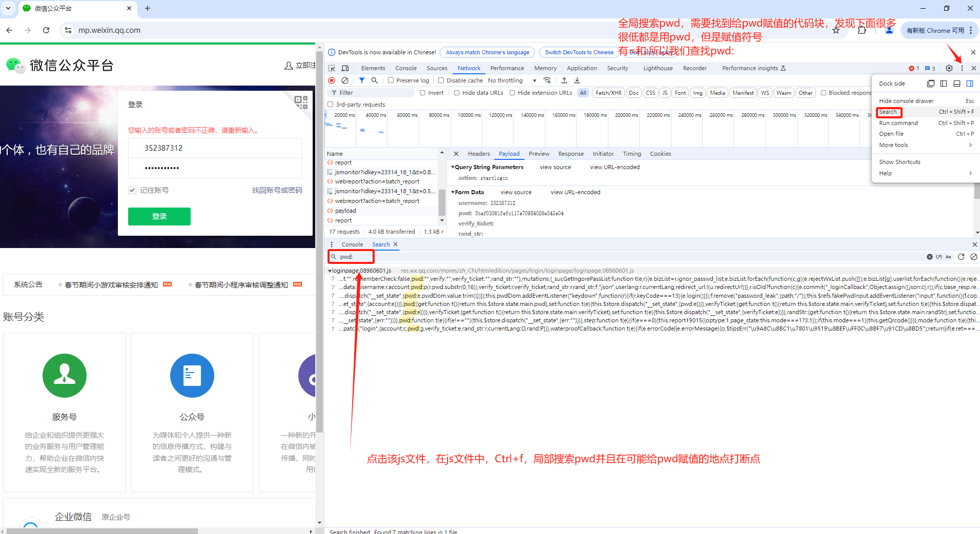Click view source beside Form Data
The height and width of the screenshot is (534, 980).
[516, 192]
